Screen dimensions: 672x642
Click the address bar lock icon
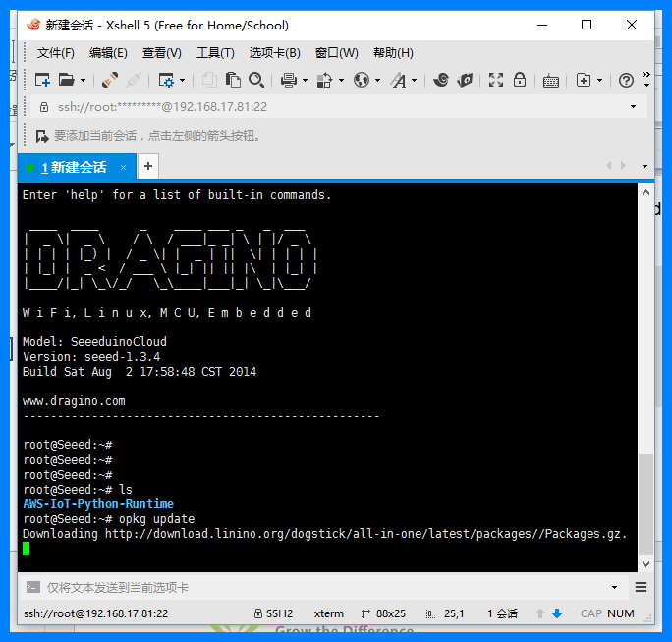(43, 107)
